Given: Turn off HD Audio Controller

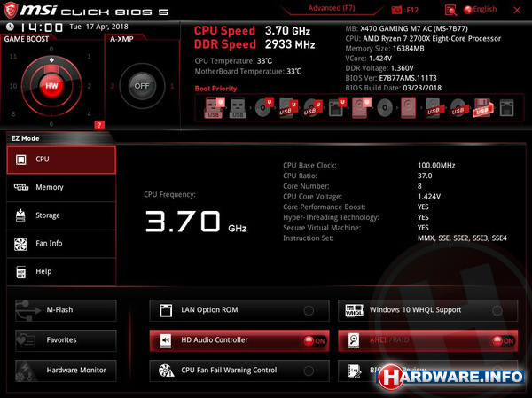Looking at the screenshot, I should [239, 340].
